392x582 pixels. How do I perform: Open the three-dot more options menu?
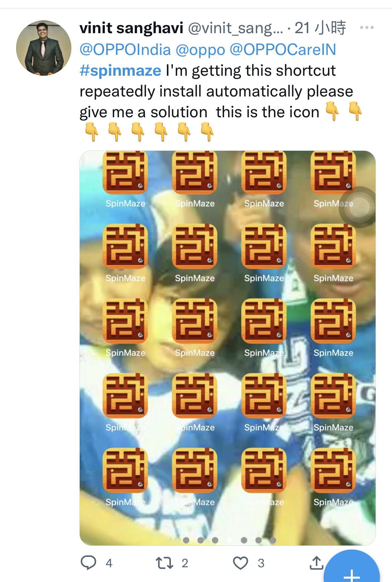367,27
